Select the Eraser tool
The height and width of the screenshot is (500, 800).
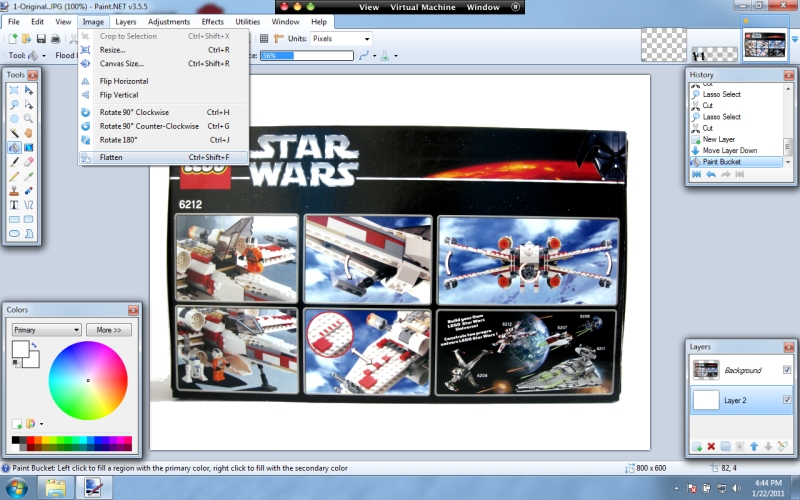coord(29,162)
